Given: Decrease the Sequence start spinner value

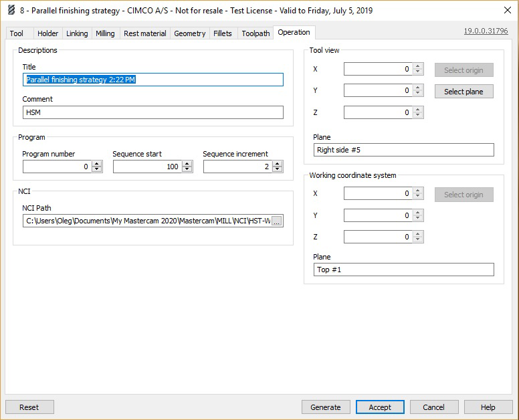Looking at the screenshot, I should (x=187, y=170).
